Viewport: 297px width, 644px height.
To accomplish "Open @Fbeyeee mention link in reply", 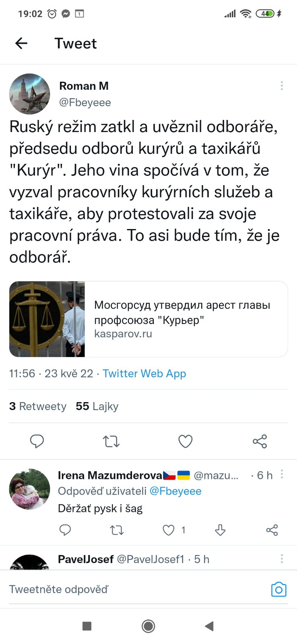I will pos(175,491).
